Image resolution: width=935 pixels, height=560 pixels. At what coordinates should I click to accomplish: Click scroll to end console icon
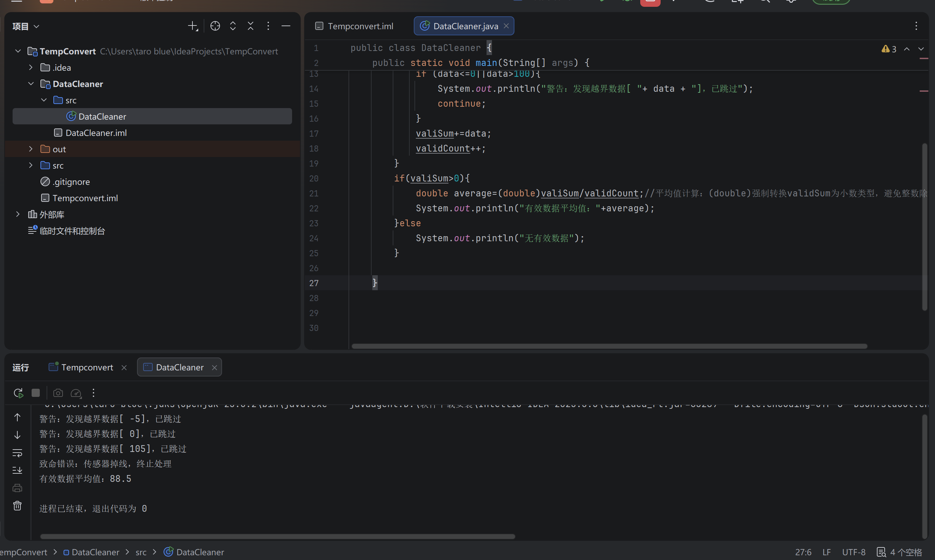tap(17, 470)
